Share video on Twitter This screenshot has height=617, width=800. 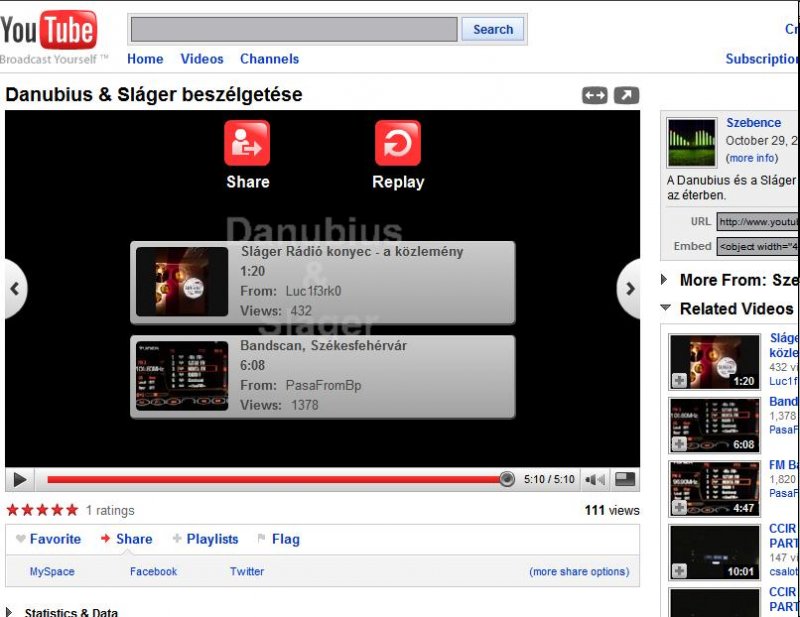point(247,572)
